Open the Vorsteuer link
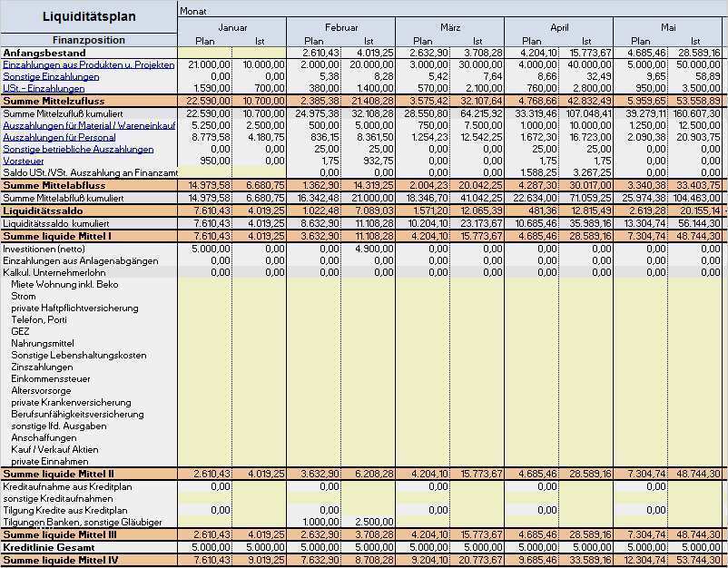The height and width of the screenshot is (568, 728). click(24, 161)
